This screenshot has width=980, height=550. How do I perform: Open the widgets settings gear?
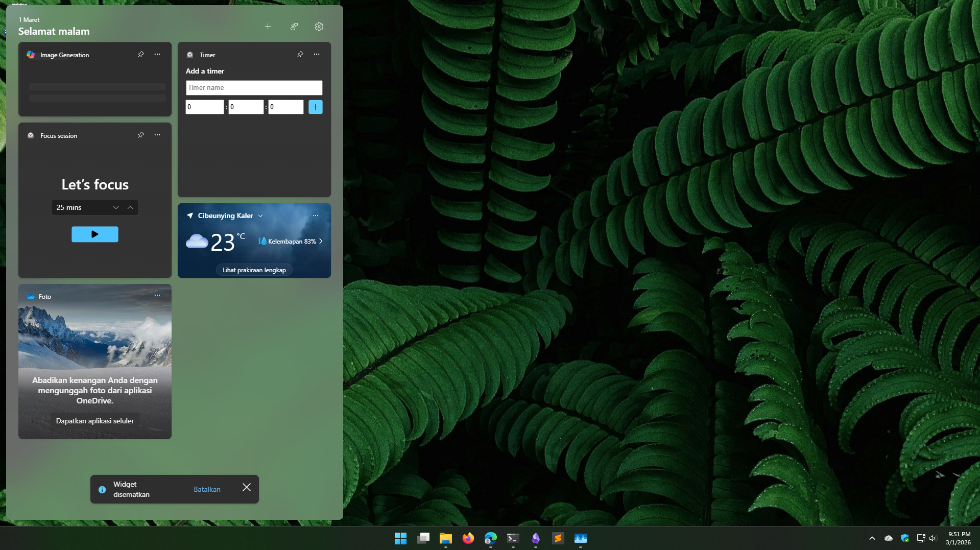(x=319, y=27)
